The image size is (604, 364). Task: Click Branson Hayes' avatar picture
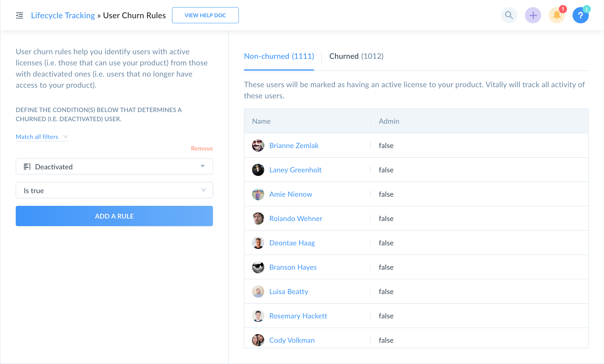pos(258,267)
